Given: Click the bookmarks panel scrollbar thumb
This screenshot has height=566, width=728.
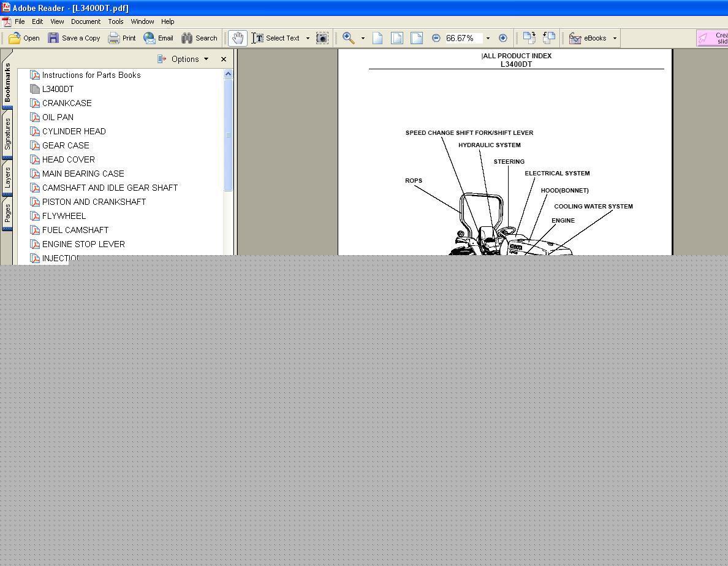Looking at the screenshot, I should point(228,135).
